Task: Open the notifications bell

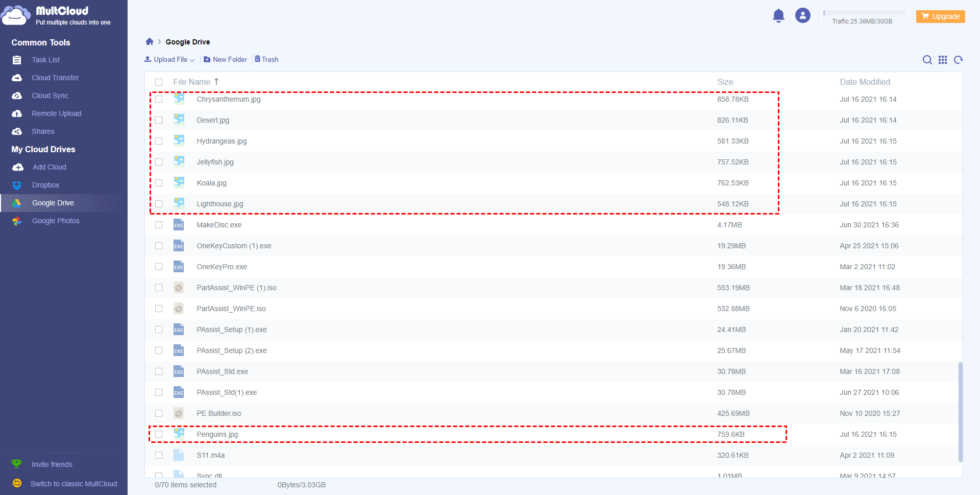Action: (x=778, y=16)
